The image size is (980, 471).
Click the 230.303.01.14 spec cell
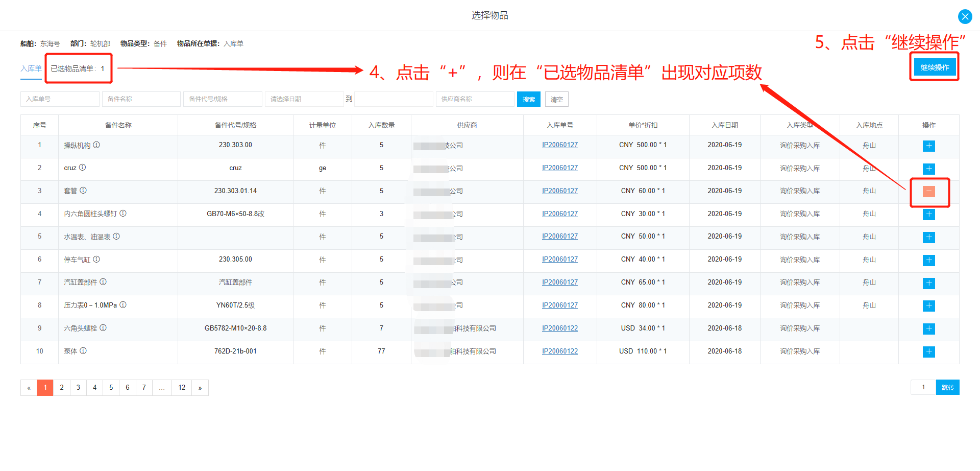pos(235,191)
